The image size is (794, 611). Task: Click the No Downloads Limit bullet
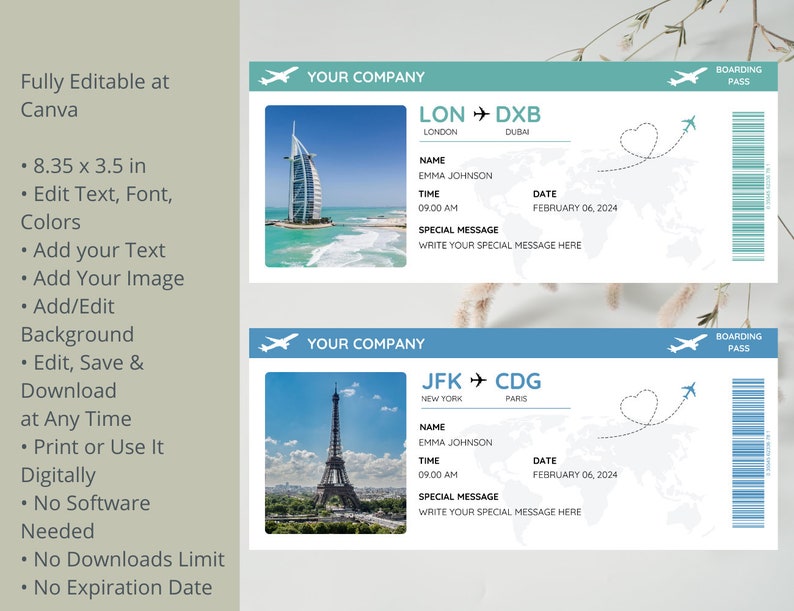coord(123,559)
